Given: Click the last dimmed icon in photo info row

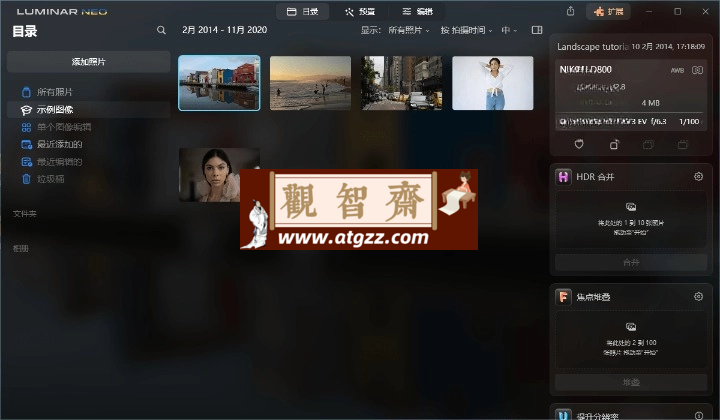Looking at the screenshot, I should (683, 145).
